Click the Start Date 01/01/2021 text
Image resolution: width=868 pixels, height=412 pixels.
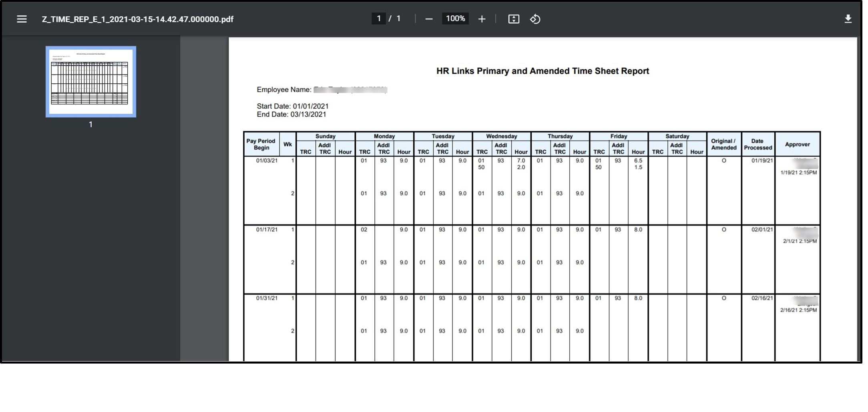[x=292, y=106]
